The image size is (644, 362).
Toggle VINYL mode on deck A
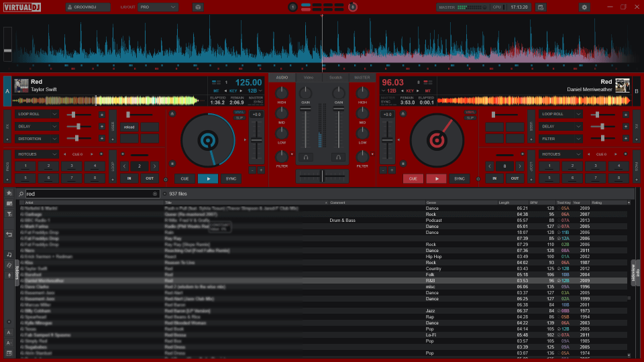(239, 112)
